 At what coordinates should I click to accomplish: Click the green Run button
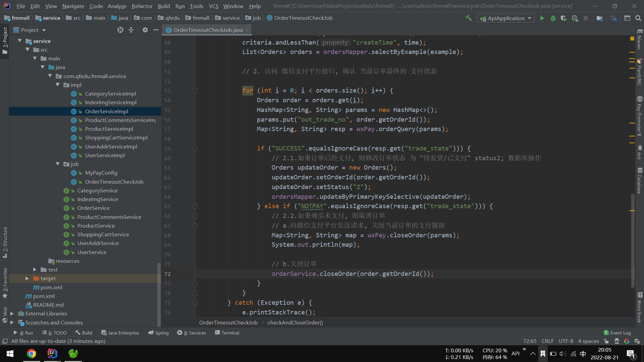click(x=542, y=18)
